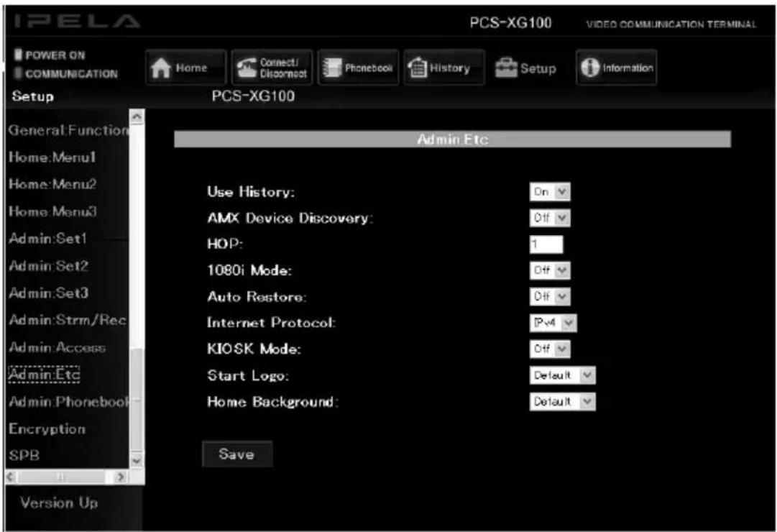Click the POWER ON status text
This screenshot has width=777, height=532.
[x=55, y=55]
